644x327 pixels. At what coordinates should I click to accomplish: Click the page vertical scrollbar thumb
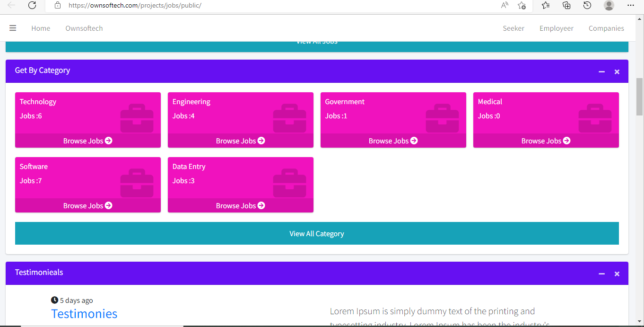639,97
